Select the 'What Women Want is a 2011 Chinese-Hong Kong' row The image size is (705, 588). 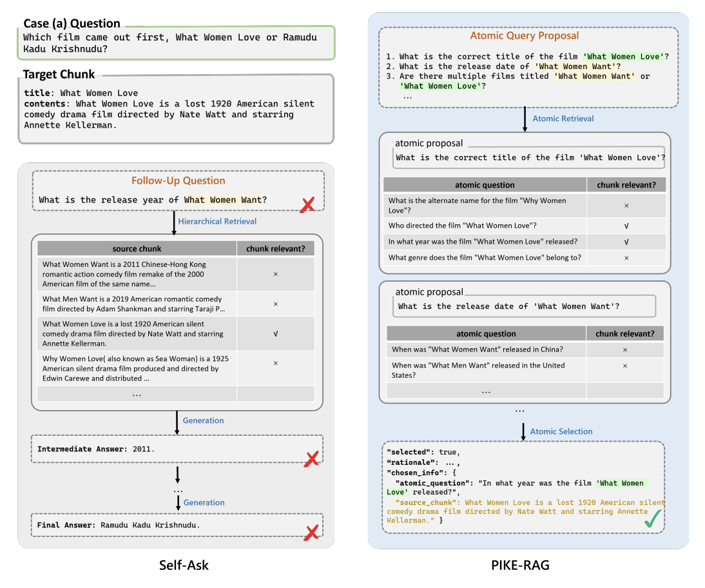point(176,274)
